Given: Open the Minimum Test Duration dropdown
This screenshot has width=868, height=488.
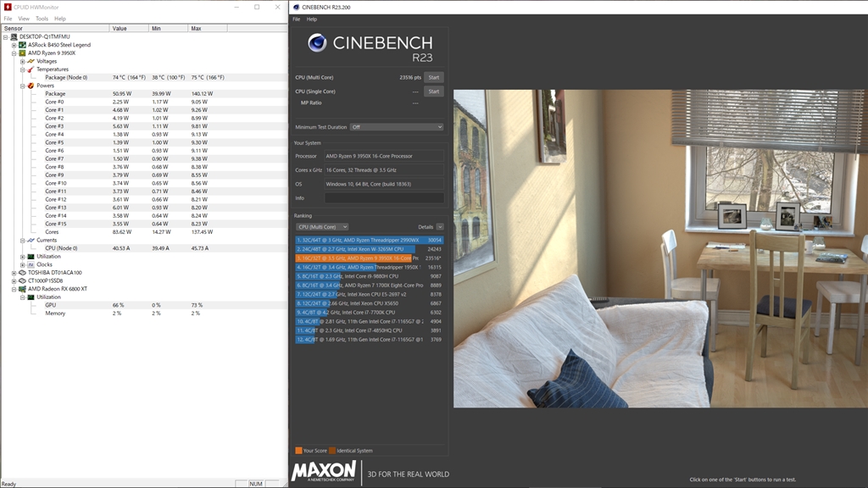Looking at the screenshot, I should [397, 127].
